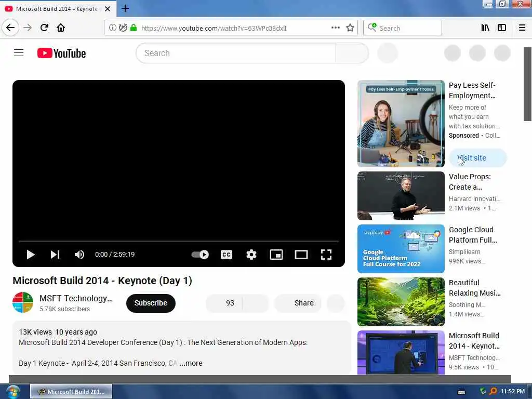Open a new tab with the plus icon
532x399 pixels.
click(125, 8)
